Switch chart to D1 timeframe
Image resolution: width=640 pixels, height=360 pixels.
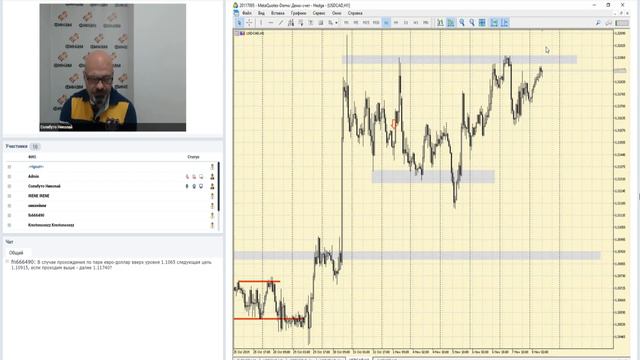[406, 22]
